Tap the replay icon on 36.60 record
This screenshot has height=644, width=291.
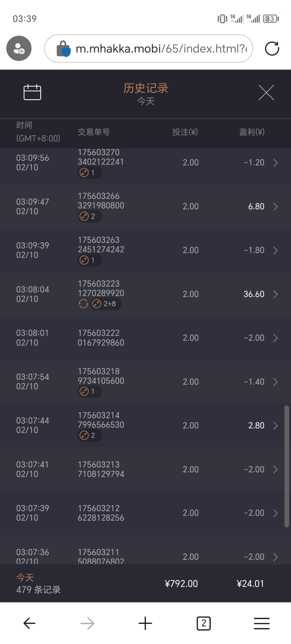pos(83,304)
